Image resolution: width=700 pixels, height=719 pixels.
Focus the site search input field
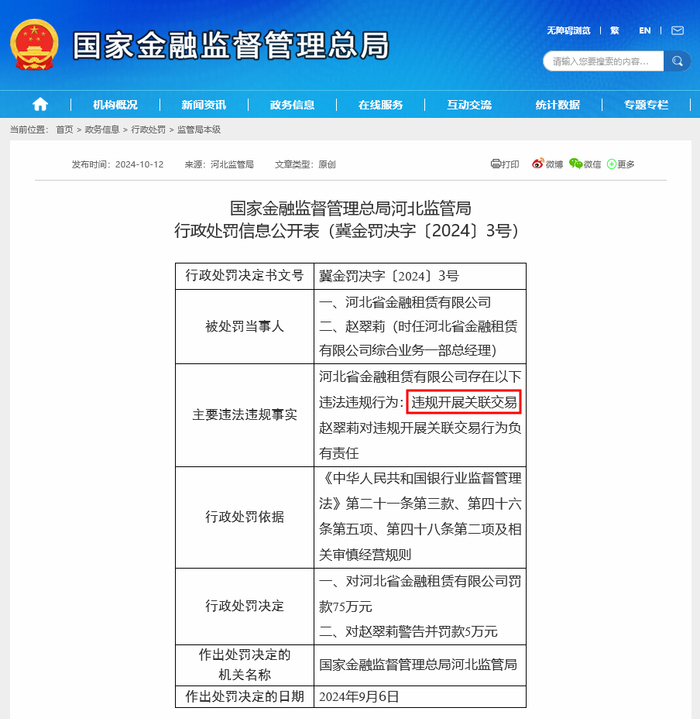click(603, 61)
